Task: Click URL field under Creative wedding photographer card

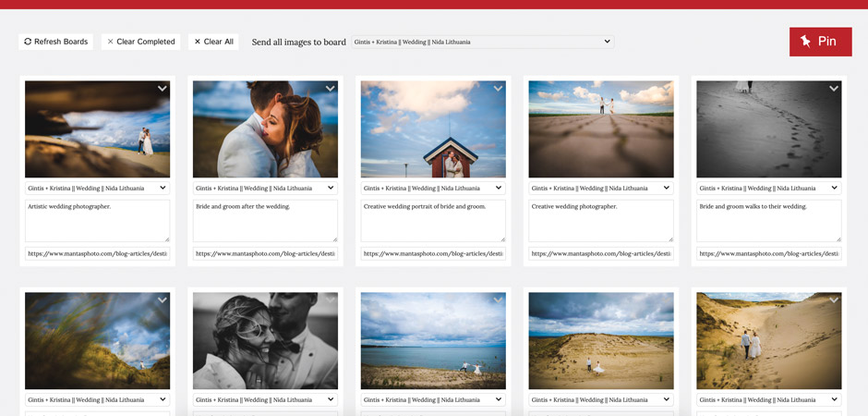Action: (601, 253)
